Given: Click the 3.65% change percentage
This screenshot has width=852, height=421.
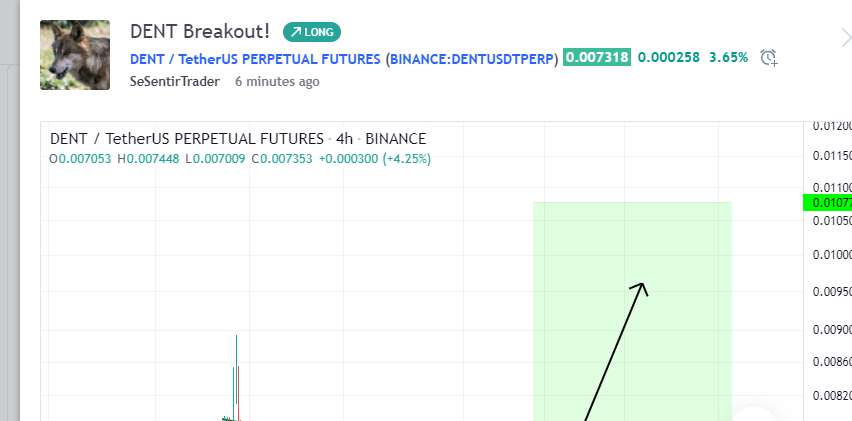Looking at the screenshot, I should pyautogui.click(x=728, y=58).
